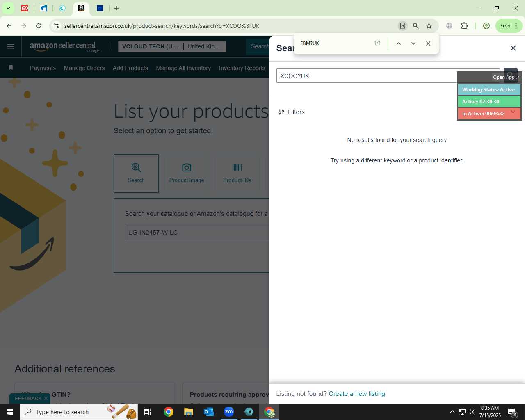Select the Product IDs barcode option
The width and height of the screenshot is (525, 420).
tap(237, 173)
